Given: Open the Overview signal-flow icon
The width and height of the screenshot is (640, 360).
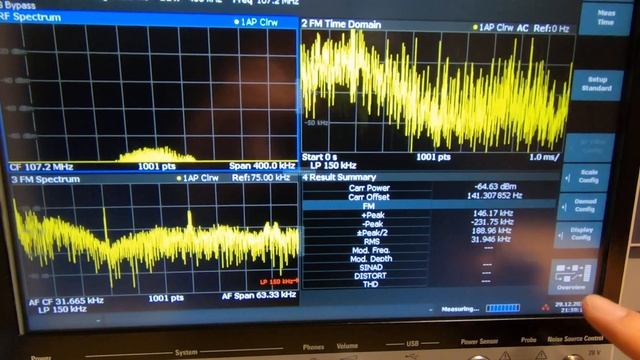Looking at the screenshot, I should point(572,277).
